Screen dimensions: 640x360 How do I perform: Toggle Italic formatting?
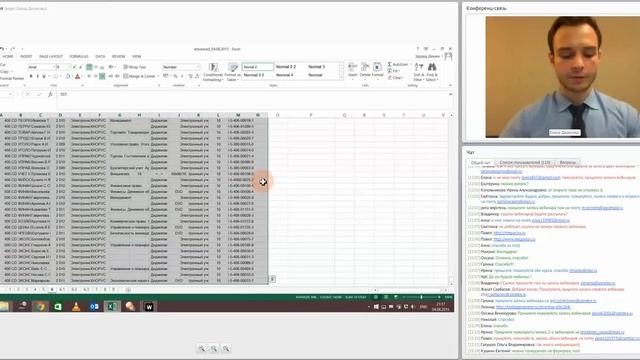coord(38,76)
